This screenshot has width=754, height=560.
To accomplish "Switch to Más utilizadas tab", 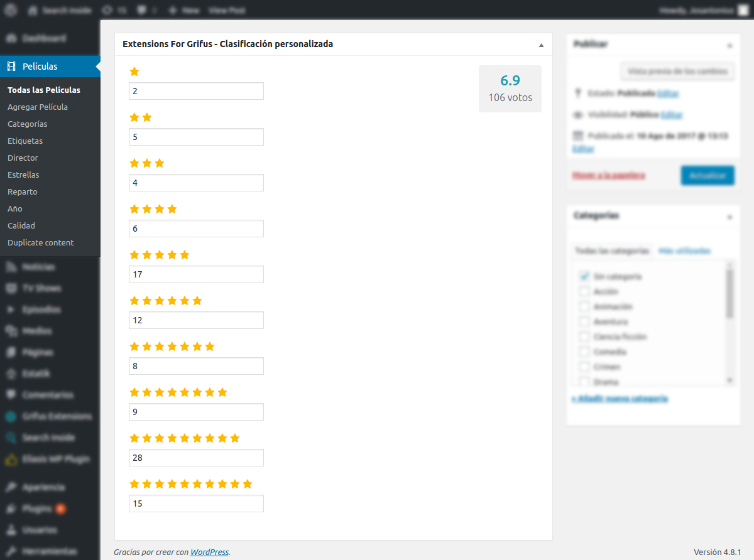I will (684, 250).
